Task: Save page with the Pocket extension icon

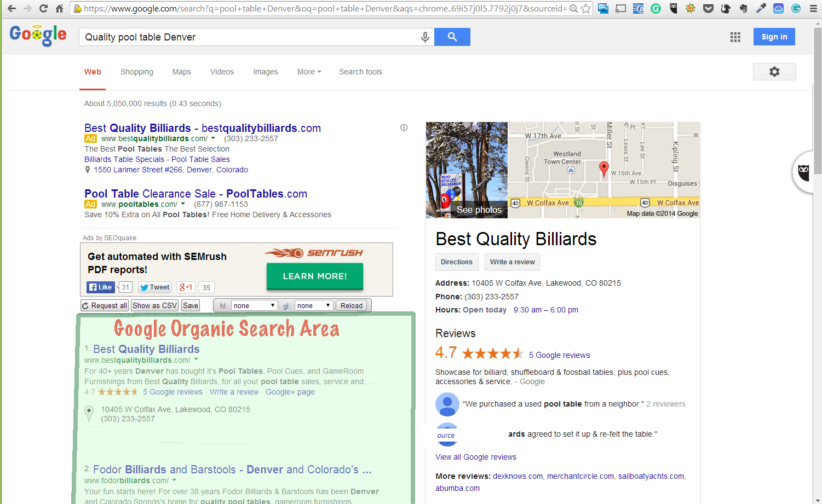Action: [708, 8]
